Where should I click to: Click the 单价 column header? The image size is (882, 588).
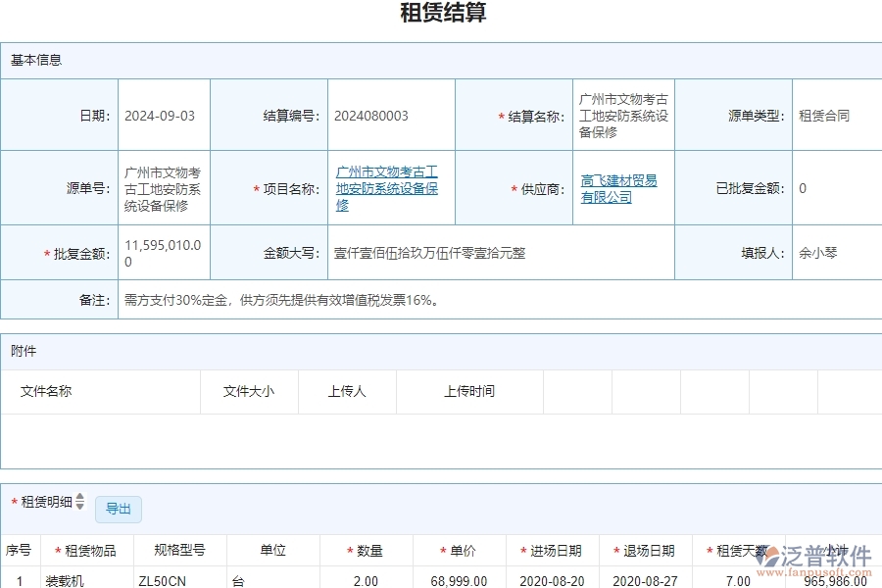(461, 550)
